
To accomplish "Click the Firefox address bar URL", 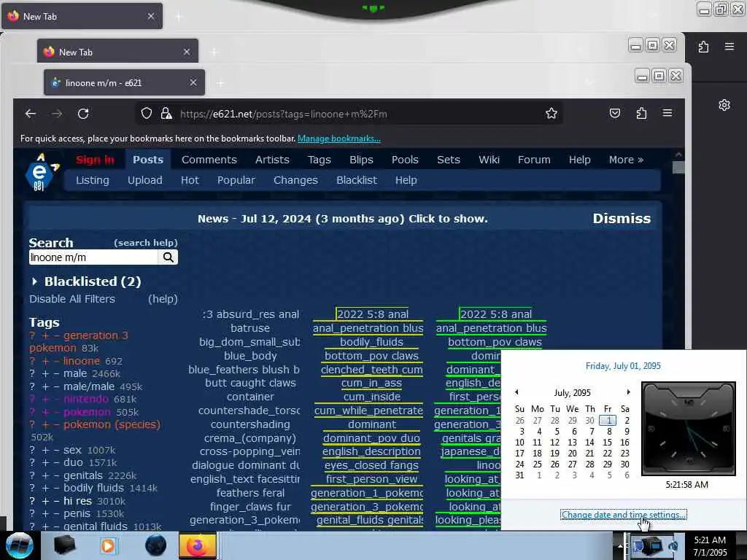I will click(284, 114).
